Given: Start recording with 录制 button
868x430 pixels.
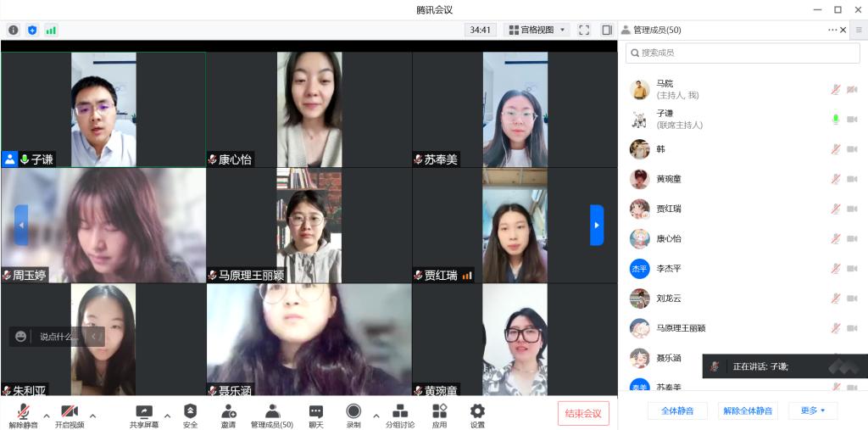Looking at the screenshot, I should 353,415.
